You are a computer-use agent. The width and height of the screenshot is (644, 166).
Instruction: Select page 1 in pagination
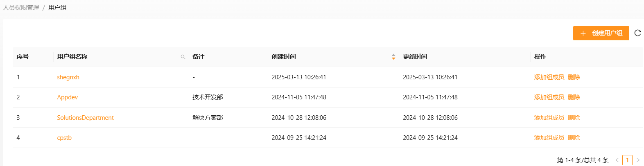627,160
